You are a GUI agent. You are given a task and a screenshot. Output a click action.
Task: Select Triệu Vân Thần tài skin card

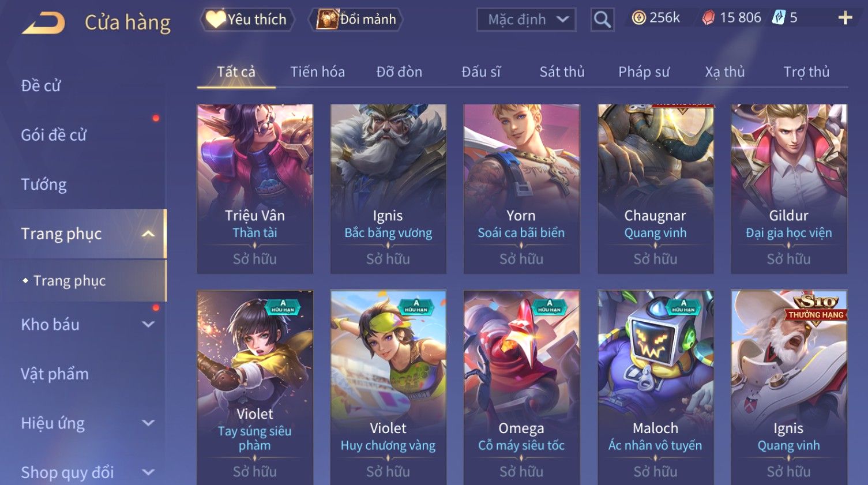coord(255,189)
